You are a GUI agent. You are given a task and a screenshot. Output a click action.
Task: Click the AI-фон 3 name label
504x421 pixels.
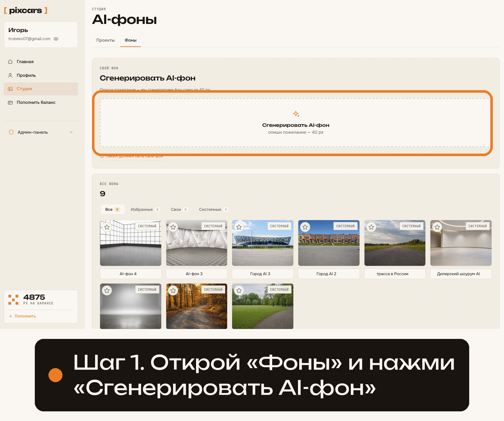pyautogui.click(x=197, y=274)
